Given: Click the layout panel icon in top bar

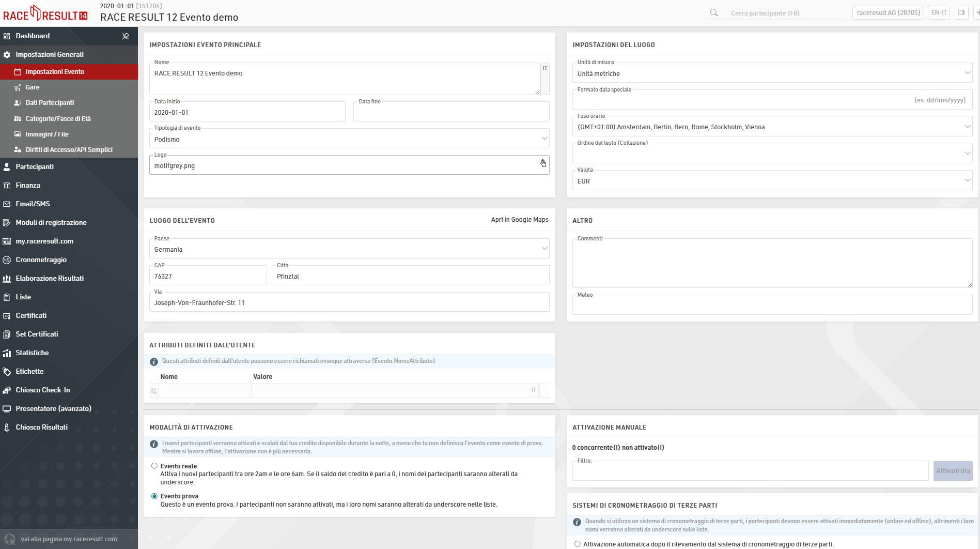Looking at the screenshot, I should click(961, 13).
